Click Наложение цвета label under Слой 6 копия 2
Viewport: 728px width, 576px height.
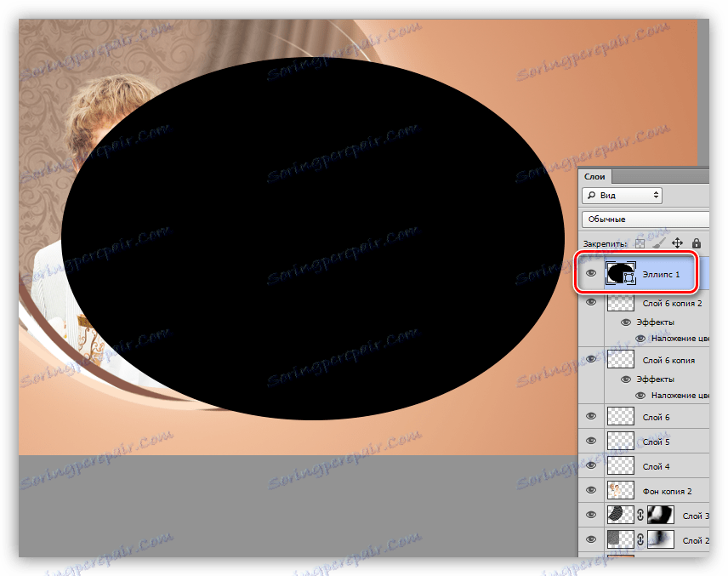680,339
